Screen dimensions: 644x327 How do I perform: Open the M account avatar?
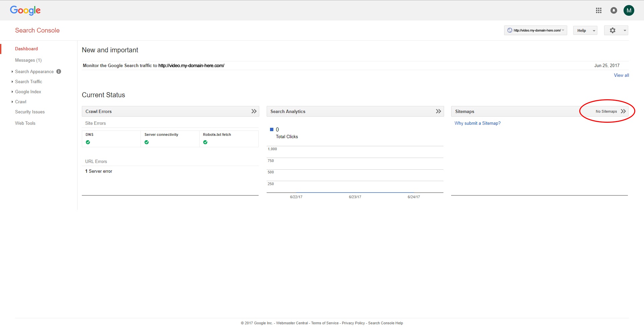(629, 10)
